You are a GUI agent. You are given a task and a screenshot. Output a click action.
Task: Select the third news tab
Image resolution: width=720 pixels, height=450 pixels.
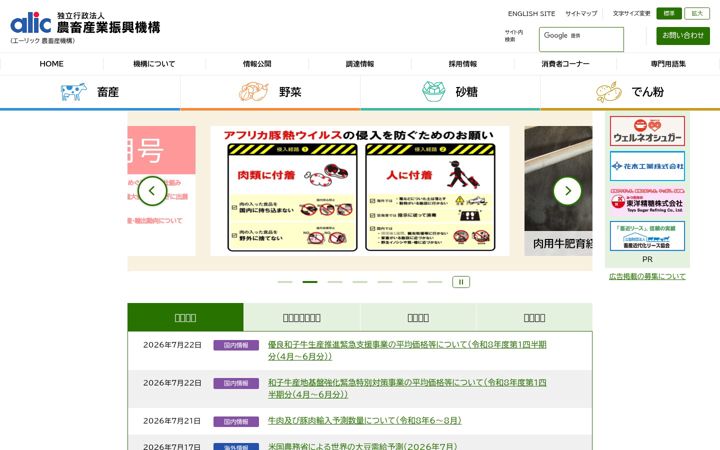click(418, 317)
